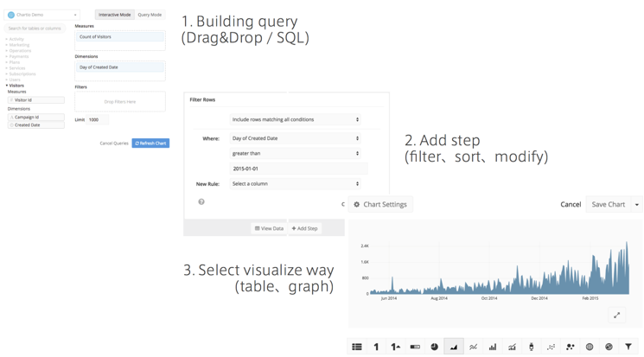Expand the Marketing table in the sidebar
Viewport: 644px width, 357px height.
coord(19,45)
